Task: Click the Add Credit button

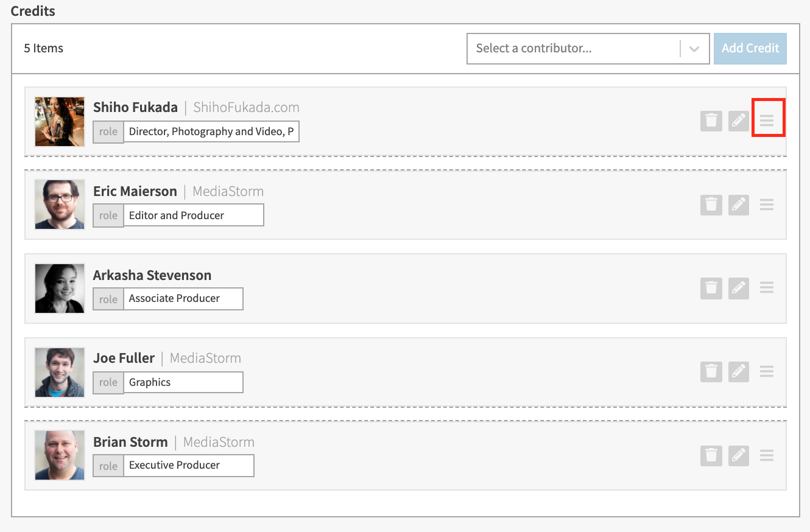Action: point(750,49)
